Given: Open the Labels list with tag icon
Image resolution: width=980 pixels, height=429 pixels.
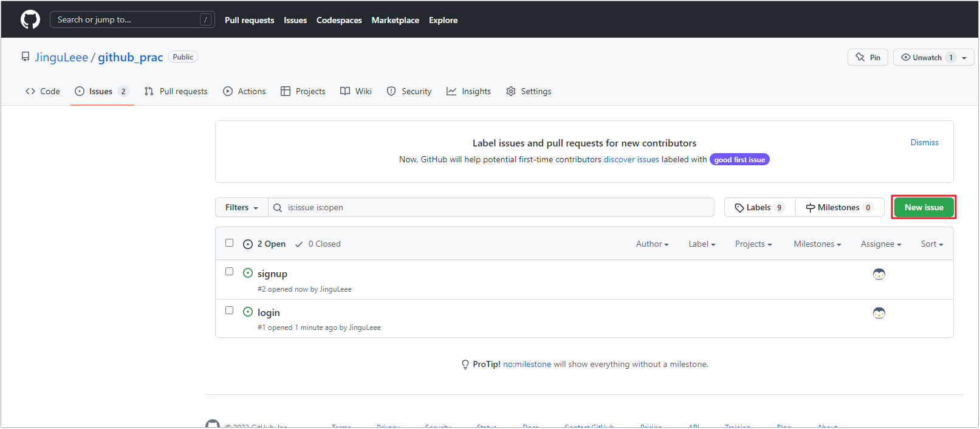Looking at the screenshot, I should 760,207.
